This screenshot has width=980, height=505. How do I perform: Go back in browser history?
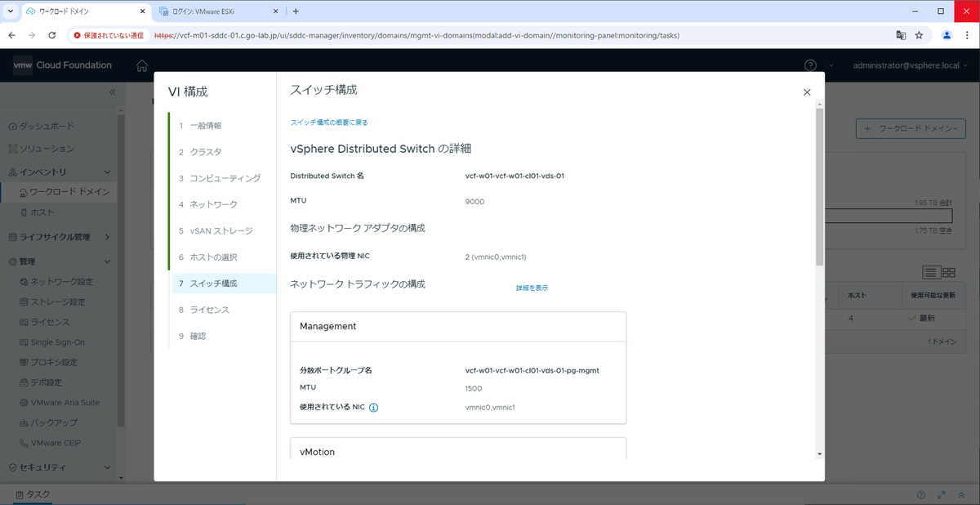(13, 35)
